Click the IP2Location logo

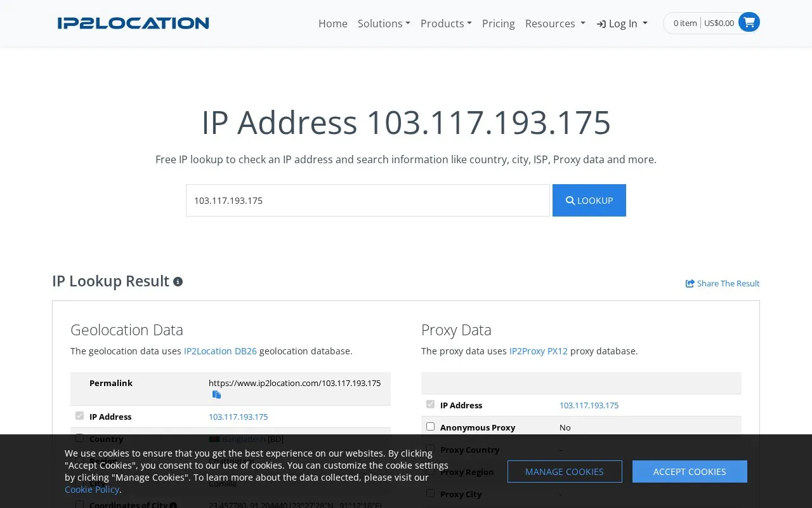pyautogui.click(x=133, y=23)
